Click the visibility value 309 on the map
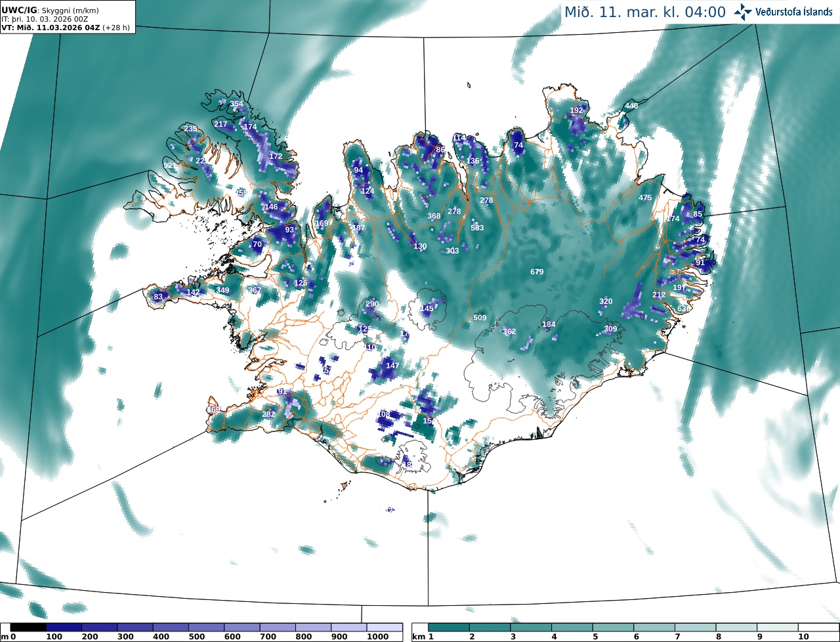Viewport: 840px width, 642px height. click(610, 329)
